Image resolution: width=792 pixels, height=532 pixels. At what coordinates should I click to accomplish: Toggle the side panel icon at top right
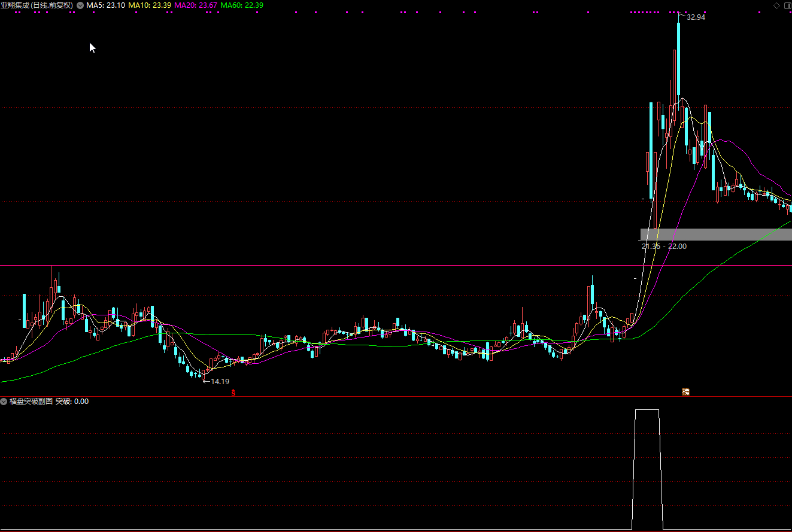(787, 5)
